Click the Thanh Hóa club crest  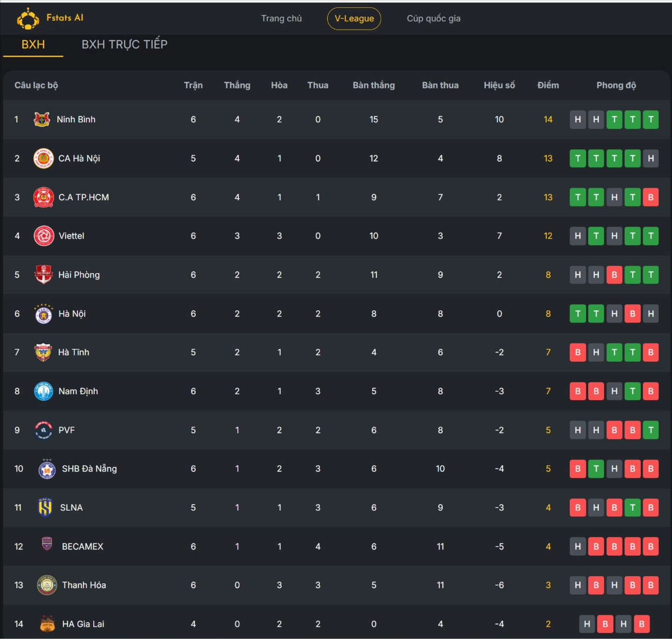click(47, 585)
